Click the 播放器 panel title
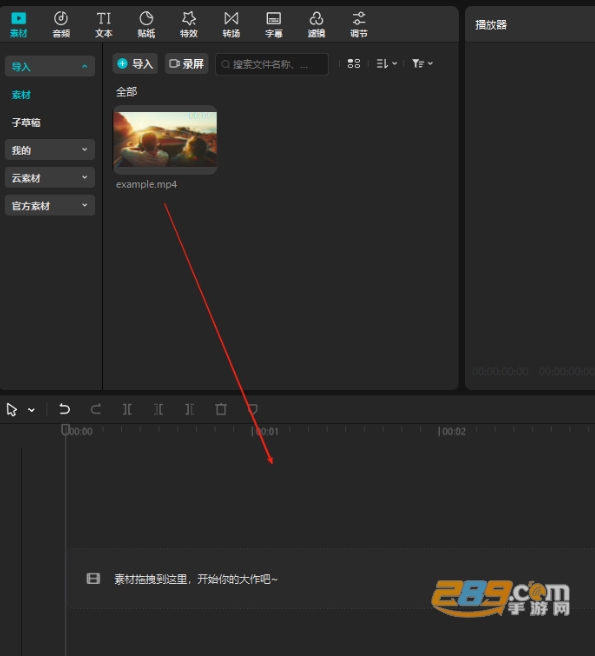Image resolution: width=595 pixels, height=656 pixels. (x=491, y=25)
